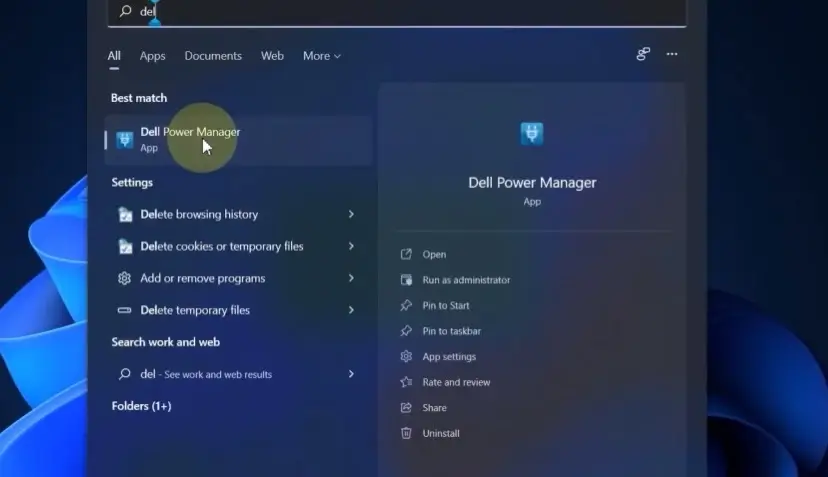This screenshot has width=828, height=477.
Task: Launch Dell Power Manager from Best match
Action: pos(239,140)
